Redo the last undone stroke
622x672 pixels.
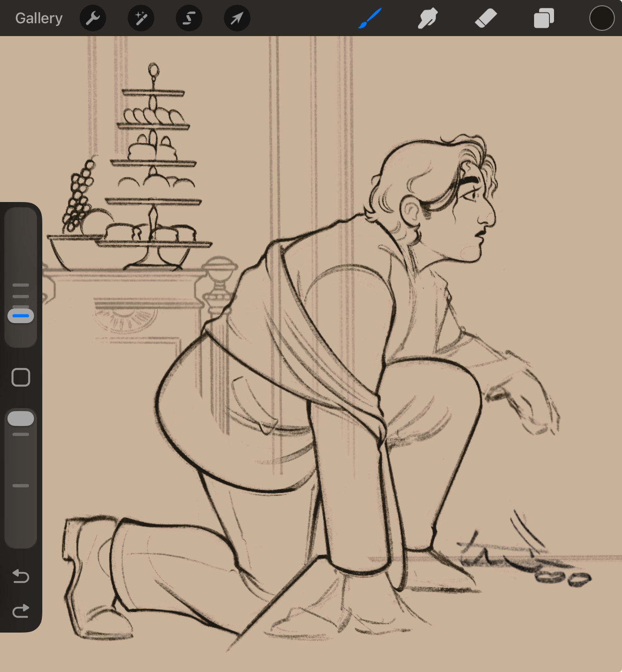coord(21,611)
